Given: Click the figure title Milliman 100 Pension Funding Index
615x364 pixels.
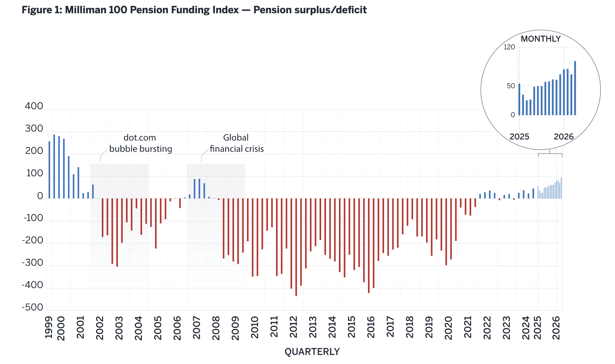Looking at the screenshot, I should click(x=194, y=10).
